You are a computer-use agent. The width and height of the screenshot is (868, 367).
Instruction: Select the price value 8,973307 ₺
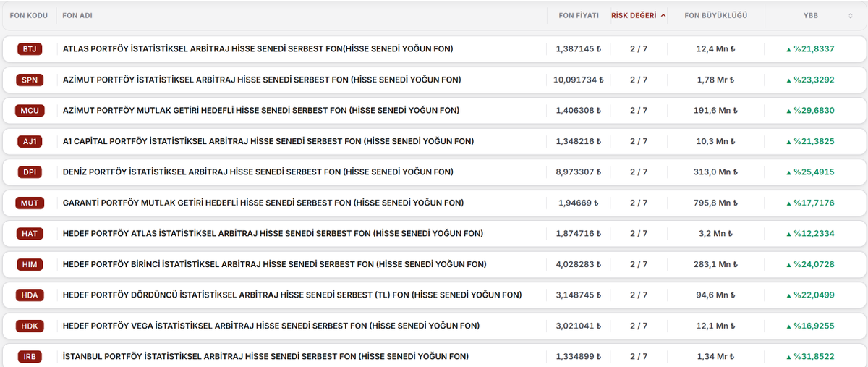pyautogui.click(x=579, y=172)
